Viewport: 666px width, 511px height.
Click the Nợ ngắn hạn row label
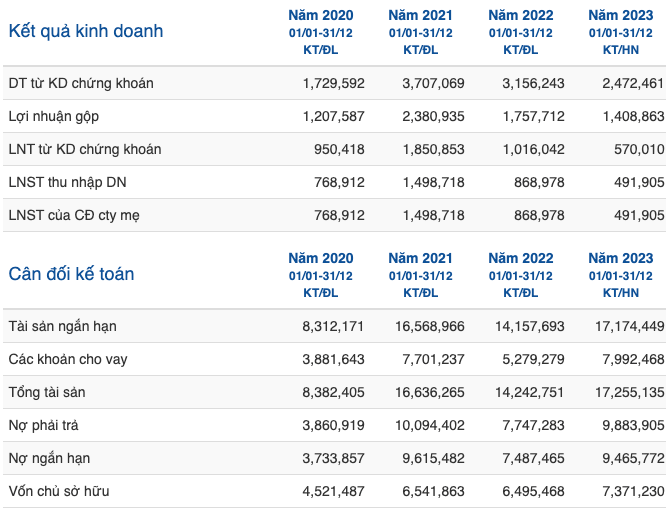point(49,458)
